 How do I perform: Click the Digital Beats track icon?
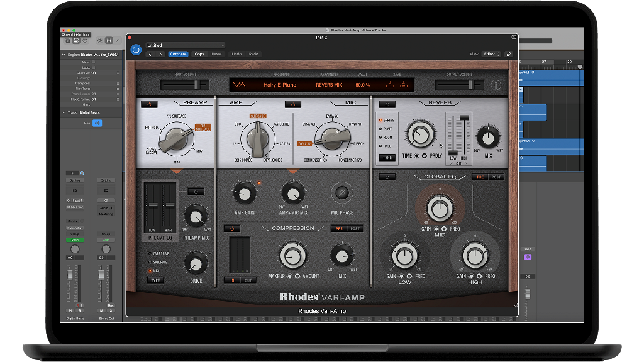coord(97,123)
